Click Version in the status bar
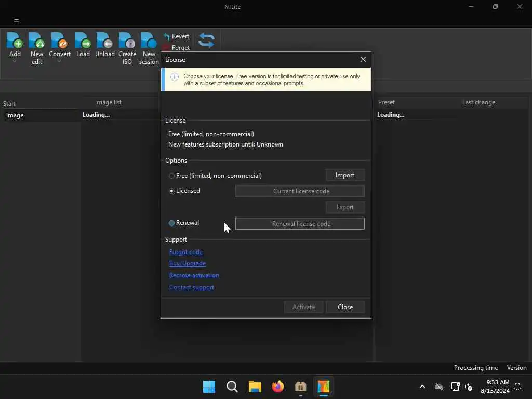Viewport: 532px width, 399px height. (516, 368)
